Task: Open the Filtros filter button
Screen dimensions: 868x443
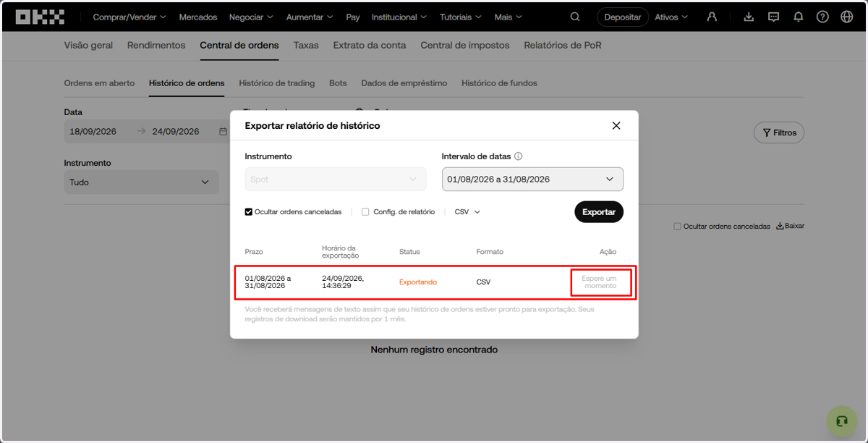Action: point(779,132)
